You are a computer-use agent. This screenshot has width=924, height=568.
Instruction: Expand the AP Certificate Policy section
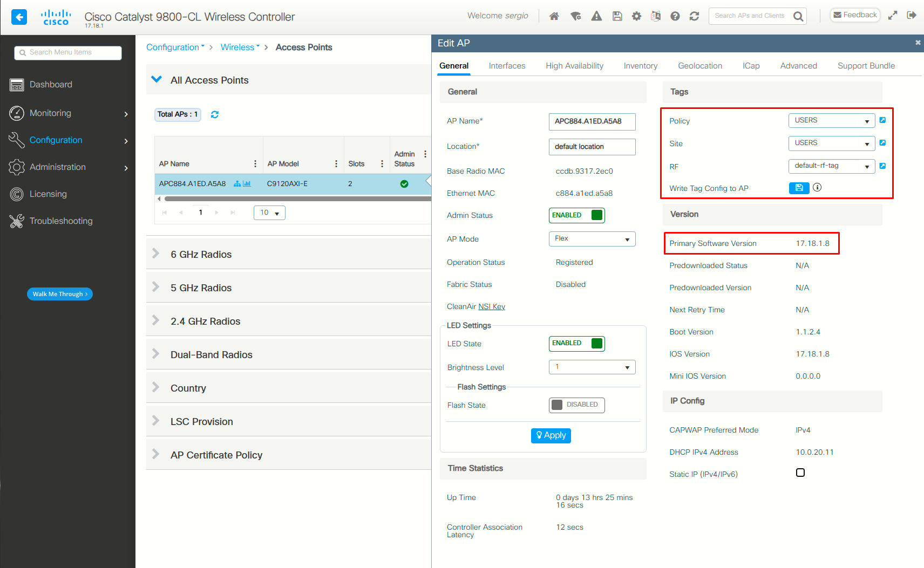pos(289,455)
